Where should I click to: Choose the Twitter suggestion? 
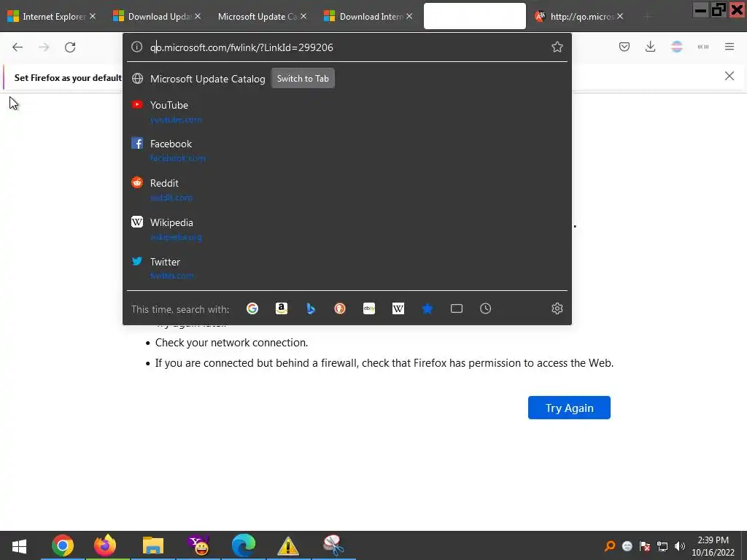click(x=347, y=268)
